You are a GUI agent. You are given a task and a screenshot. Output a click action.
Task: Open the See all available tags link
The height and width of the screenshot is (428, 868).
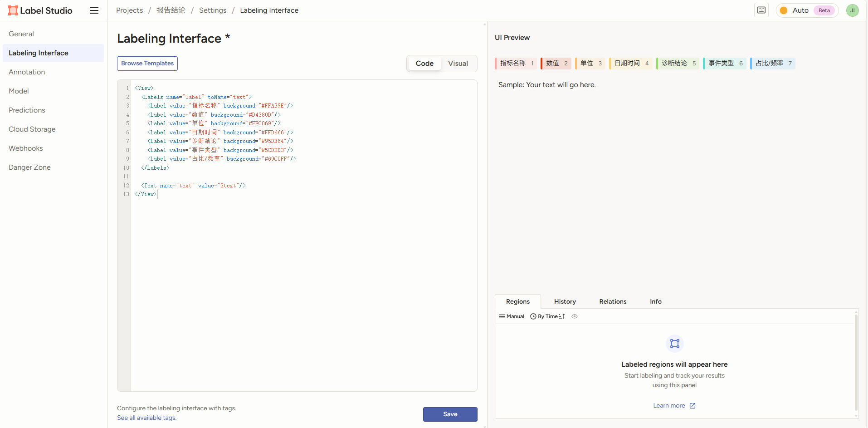pyautogui.click(x=146, y=418)
